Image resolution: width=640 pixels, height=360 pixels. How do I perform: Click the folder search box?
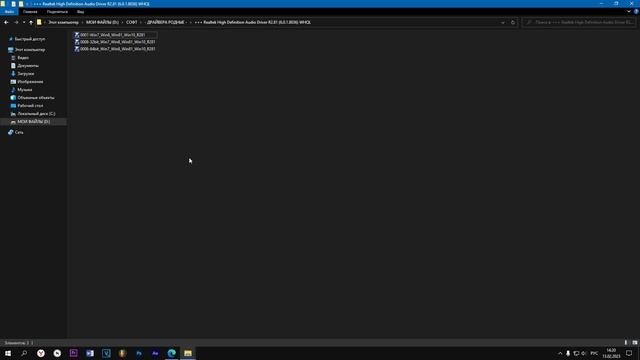580,22
